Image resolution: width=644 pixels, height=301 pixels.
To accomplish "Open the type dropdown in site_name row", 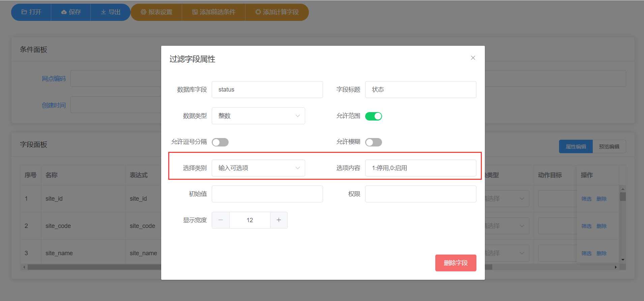I will coord(507,253).
